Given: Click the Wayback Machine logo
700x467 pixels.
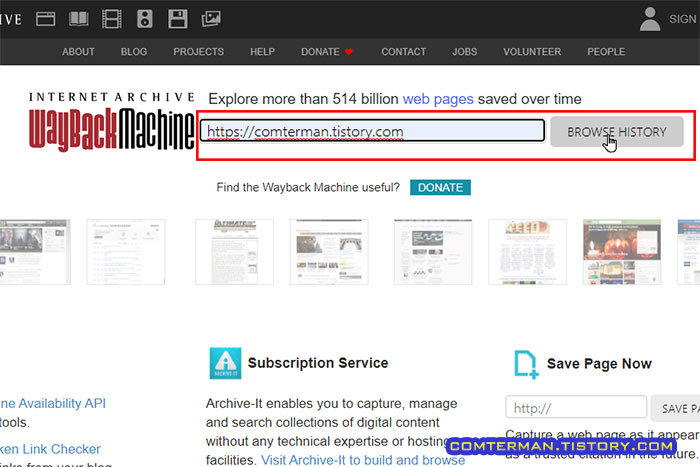Looking at the screenshot, I should pyautogui.click(x=112, y=121).
